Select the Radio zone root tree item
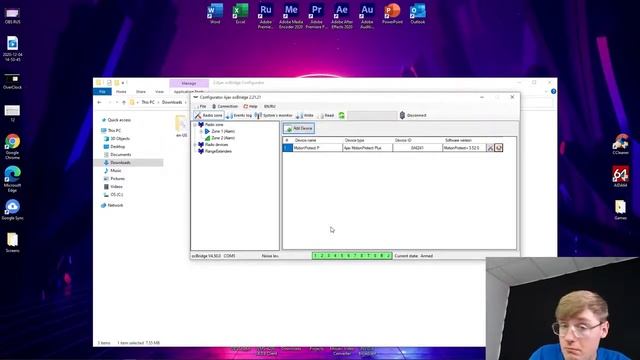The width and height of the screenshot is (640, 360). pyautogui.click(x=214, y=124)
